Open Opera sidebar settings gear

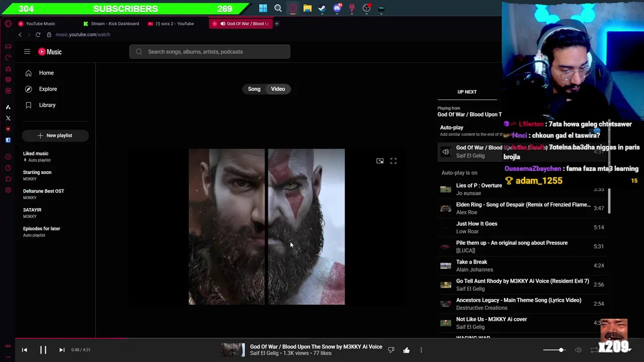point(8,190)
